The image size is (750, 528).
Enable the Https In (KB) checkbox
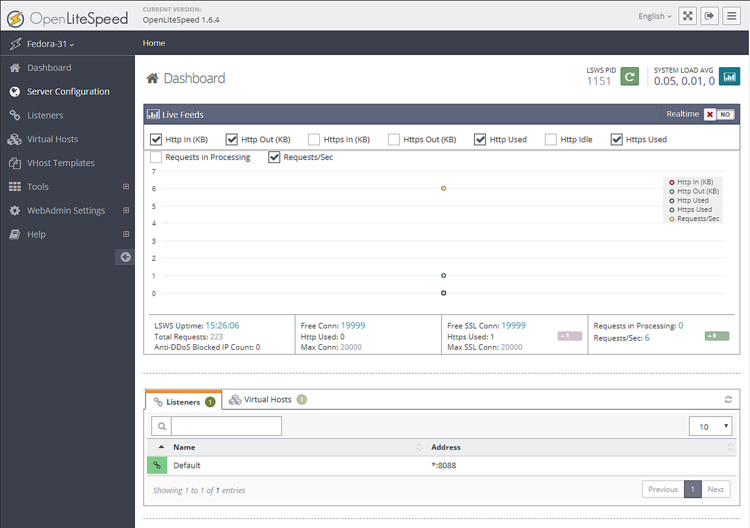point(314,140)
